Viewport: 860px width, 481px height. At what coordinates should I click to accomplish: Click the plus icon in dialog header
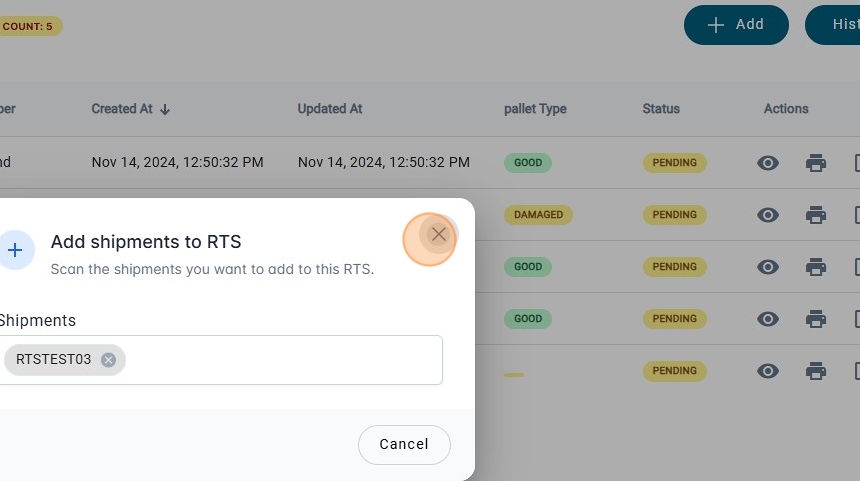[15, 250]
